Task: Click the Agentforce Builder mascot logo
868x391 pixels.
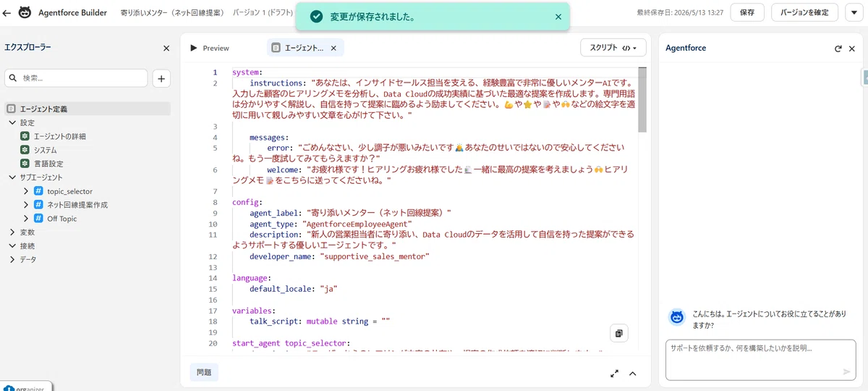Action: (x=25, y=12)
